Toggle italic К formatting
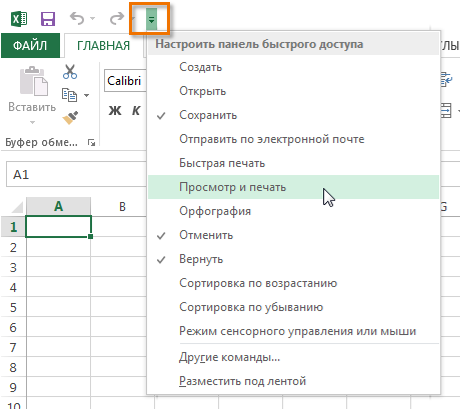Screen dimensions: 460x410 tap(136, 110)
